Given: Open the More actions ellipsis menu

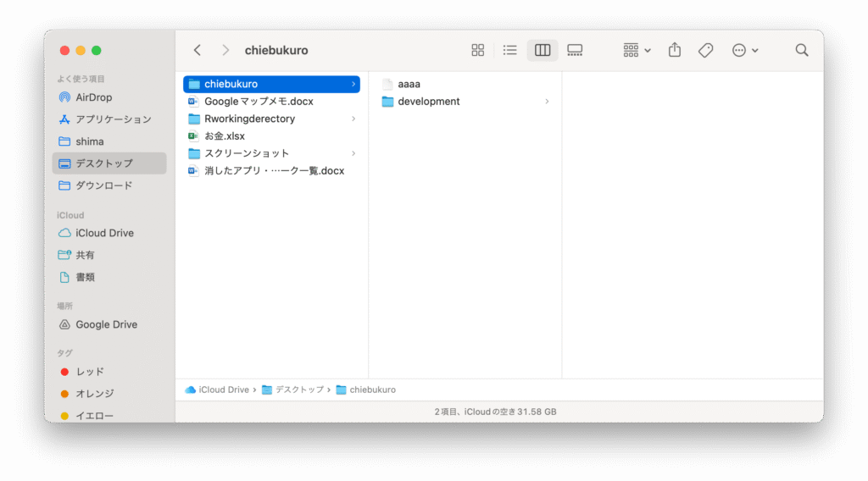Looking at the screenshot, I should (745, 50).
